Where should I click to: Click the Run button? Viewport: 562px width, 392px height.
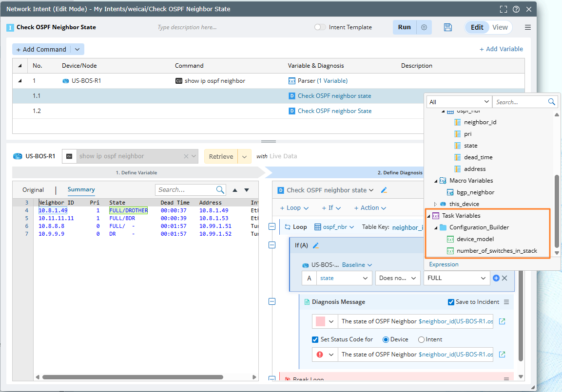[404, 27]
